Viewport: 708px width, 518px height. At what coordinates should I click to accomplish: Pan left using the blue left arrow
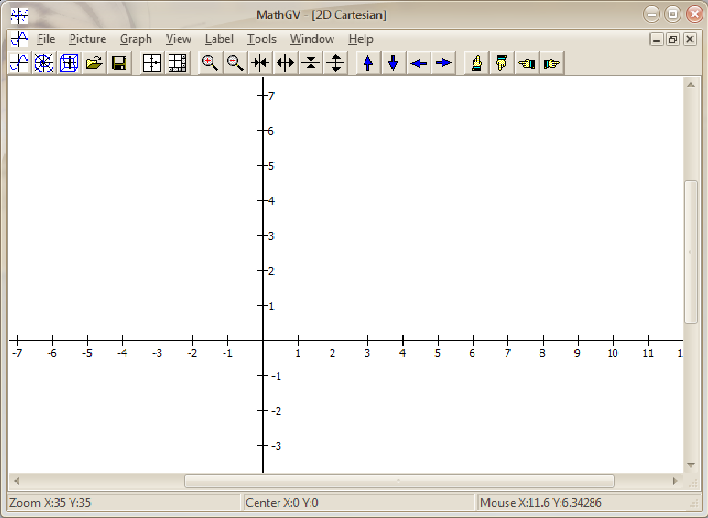click(418, 63)
